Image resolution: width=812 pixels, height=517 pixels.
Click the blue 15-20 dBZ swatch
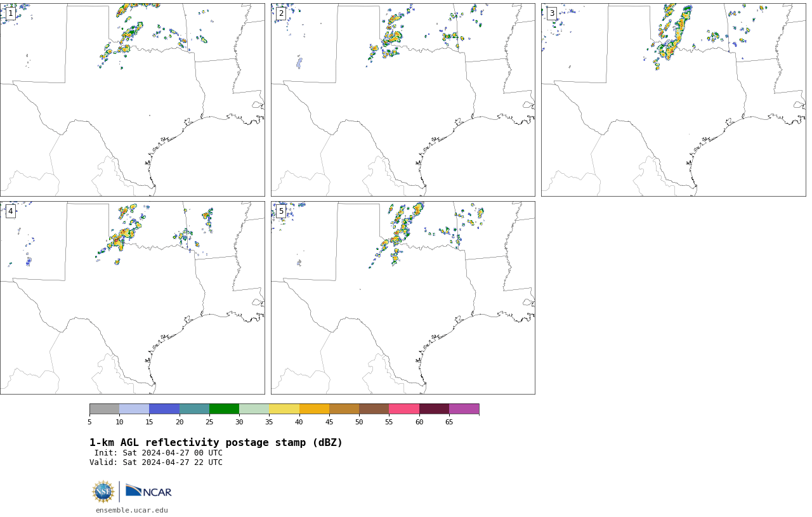(164, 409)
